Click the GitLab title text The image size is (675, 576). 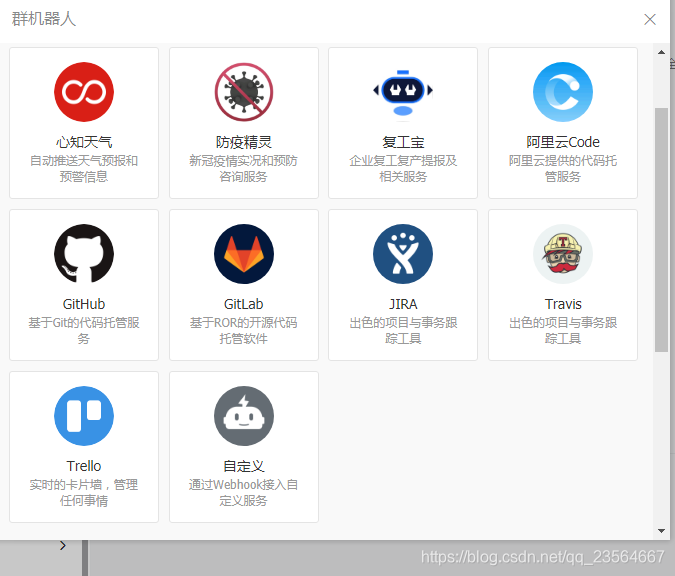coord(244,304)
